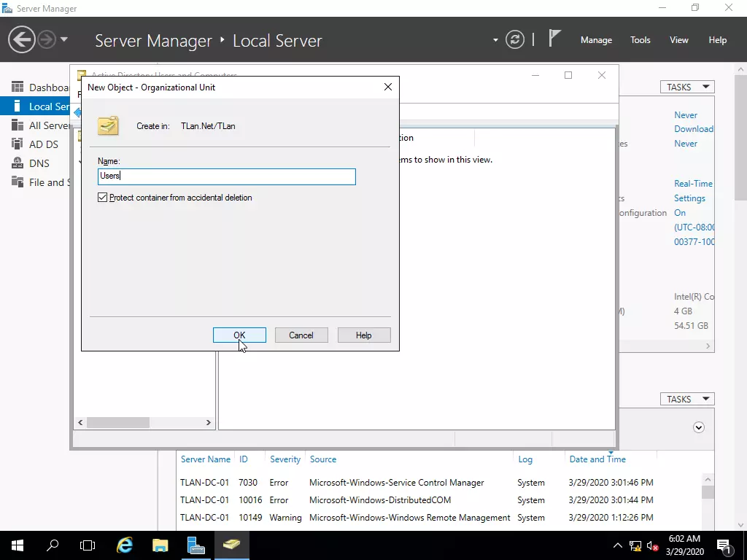Open DNS in the sidebar

pyautogui.click(x=35, y=163)
